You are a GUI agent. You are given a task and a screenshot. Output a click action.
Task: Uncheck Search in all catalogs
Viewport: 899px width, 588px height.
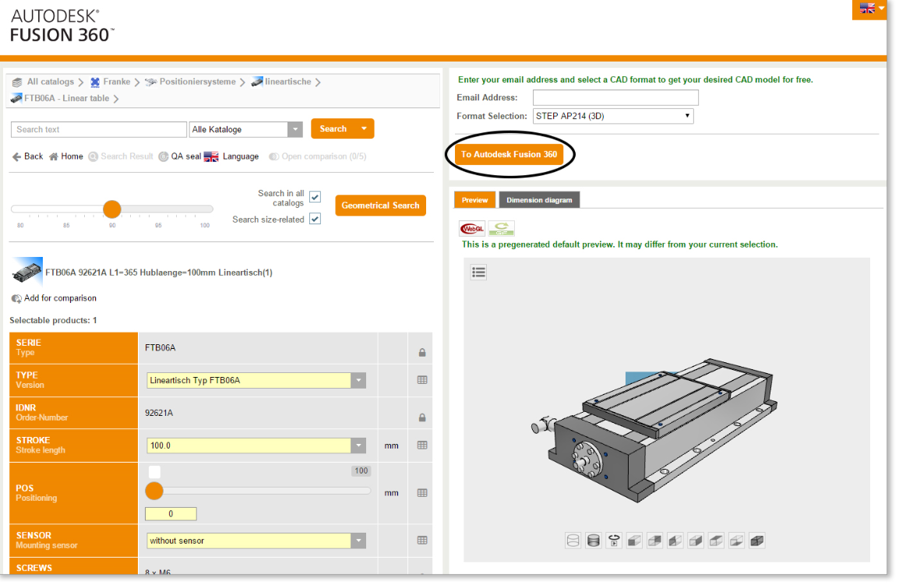pos(315,198)
